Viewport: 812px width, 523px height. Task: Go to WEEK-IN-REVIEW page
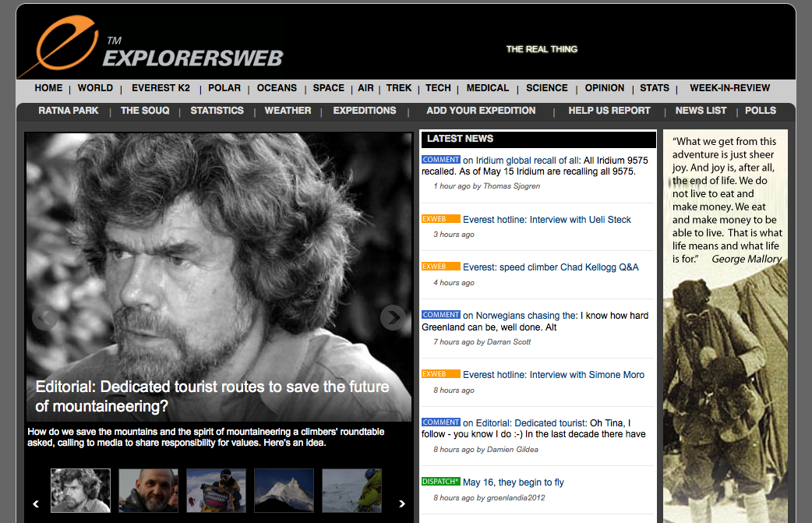click(x=729, y=88)
